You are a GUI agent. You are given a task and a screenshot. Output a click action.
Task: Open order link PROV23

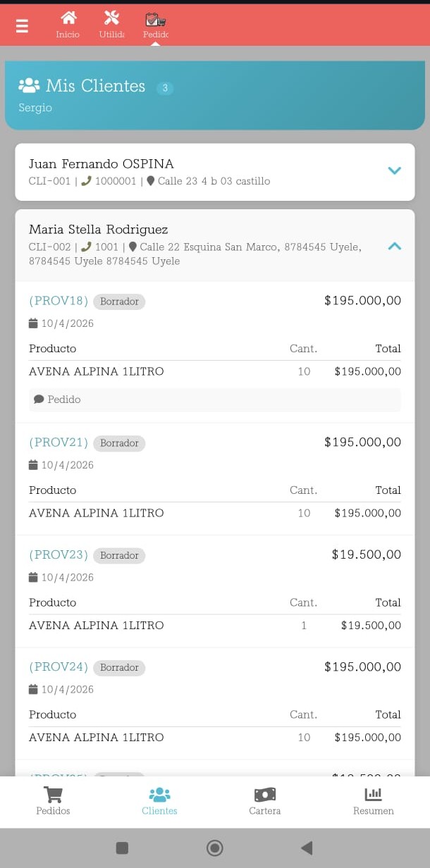point(59,555)
